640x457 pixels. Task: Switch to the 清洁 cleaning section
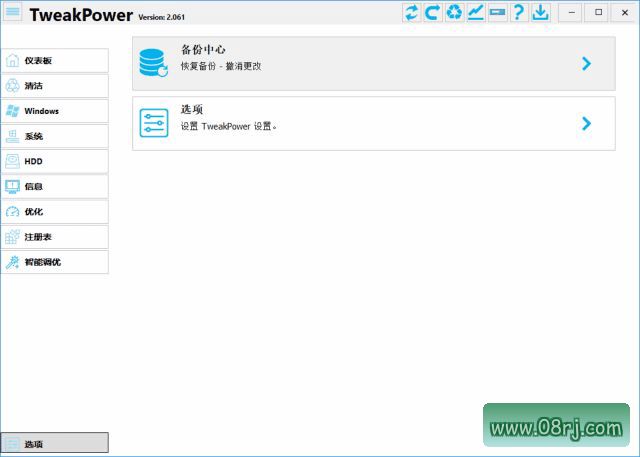click(x=55, y=85)
